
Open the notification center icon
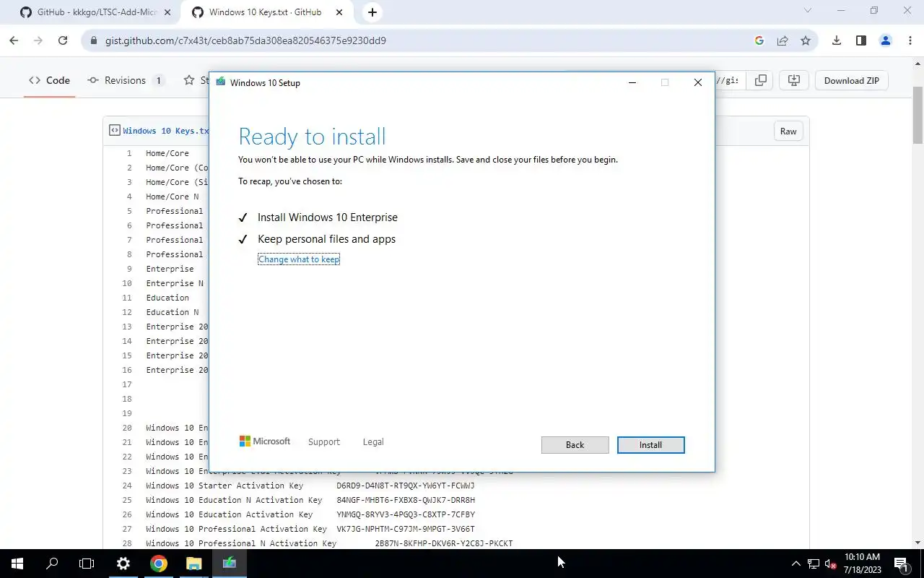pos(901,564)
